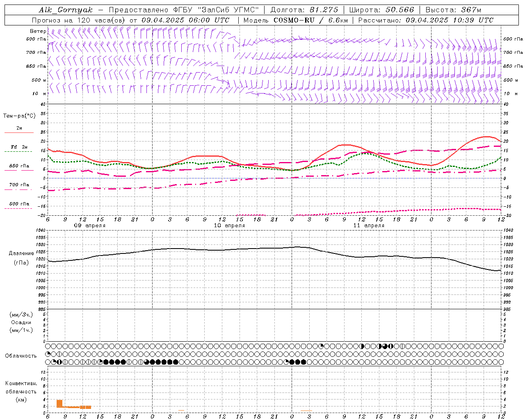The image size is (525, 420).
Task: Select the elevation text Высота: 367м
Action: (453, 10)
